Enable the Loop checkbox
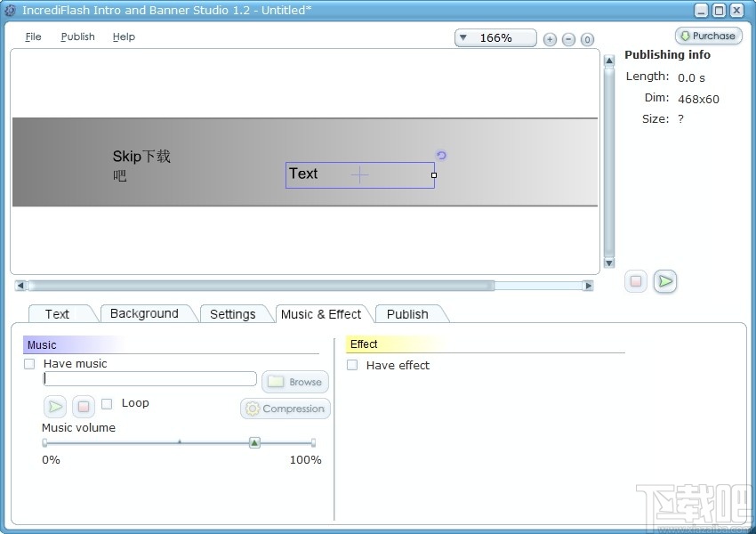The image size is (756, 534). pos(107,403)
